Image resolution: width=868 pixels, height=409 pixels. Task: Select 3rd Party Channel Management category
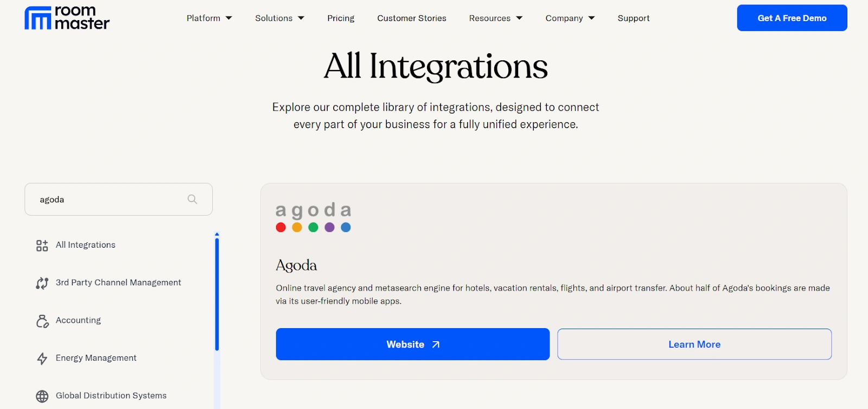[x=118, y=282]
